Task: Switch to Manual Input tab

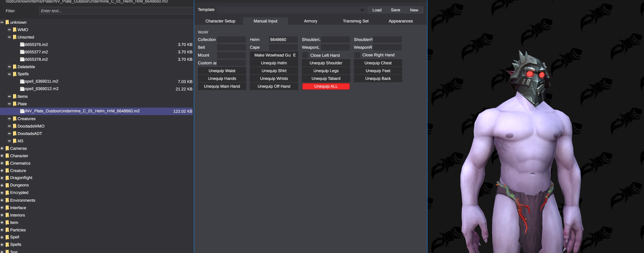Action: [266, 21]
